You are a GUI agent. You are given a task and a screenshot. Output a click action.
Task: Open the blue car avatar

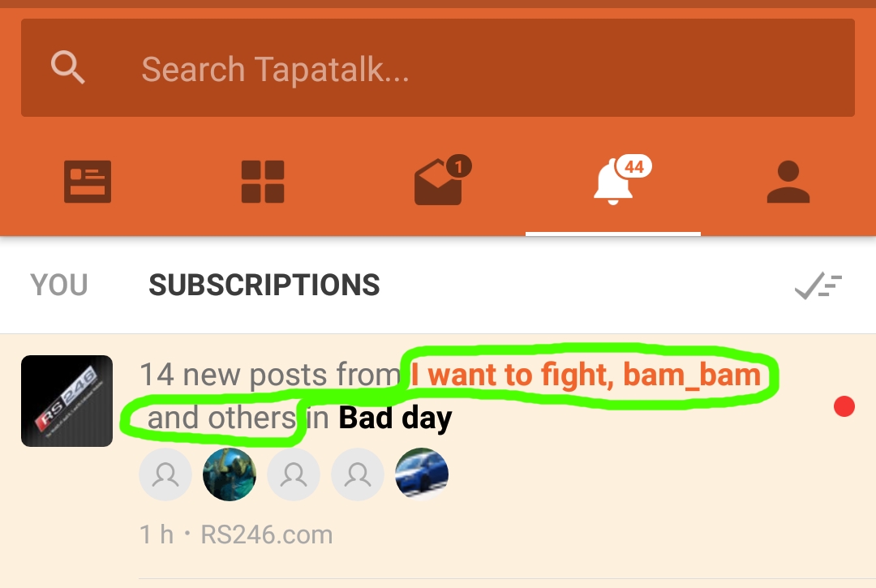tap(422, 474)
